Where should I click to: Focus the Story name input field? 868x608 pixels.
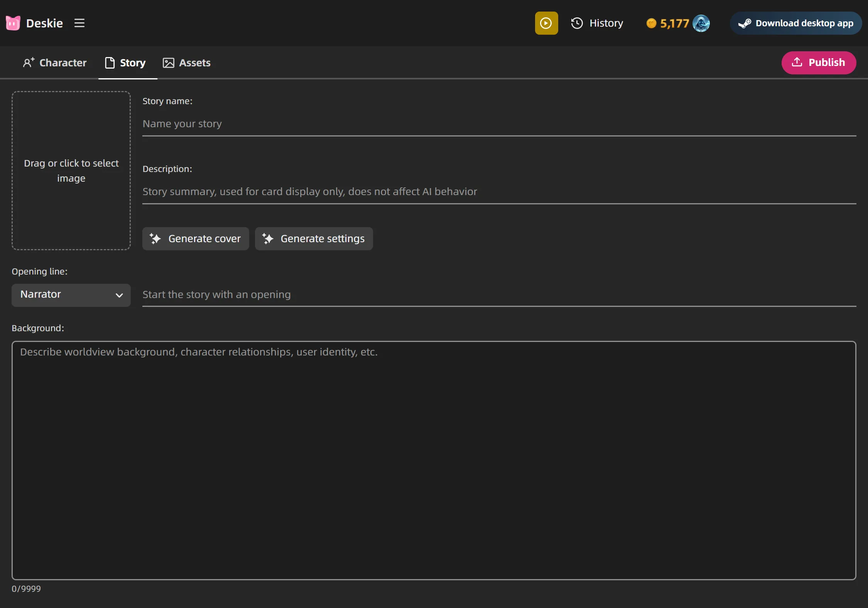point(499,124)
